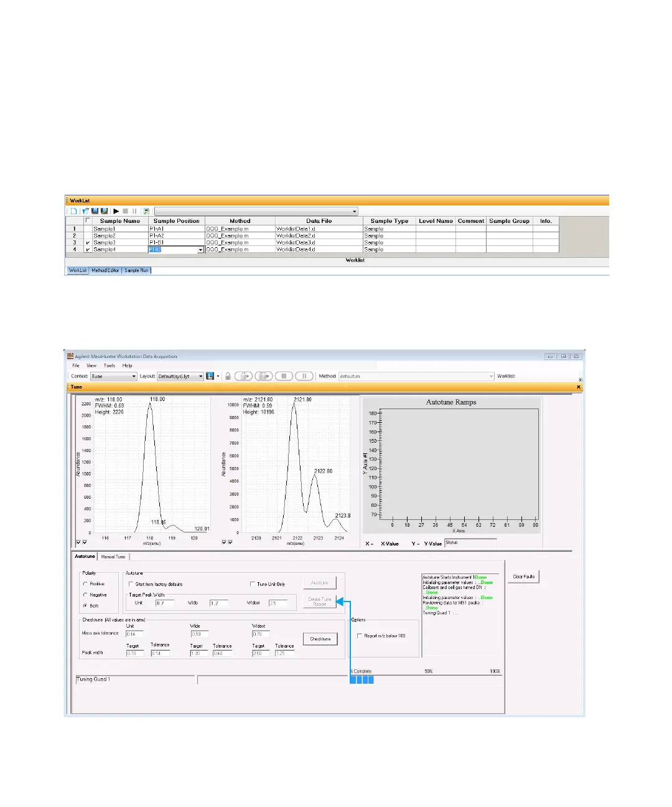The image size is (672, 807).
Task: Pause the worklist run with pause icon
Action: click(x=134, y=211)
